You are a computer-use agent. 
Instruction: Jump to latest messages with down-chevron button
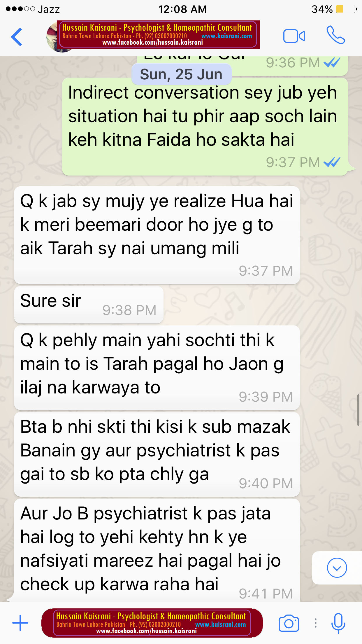(x=337, y=568)
